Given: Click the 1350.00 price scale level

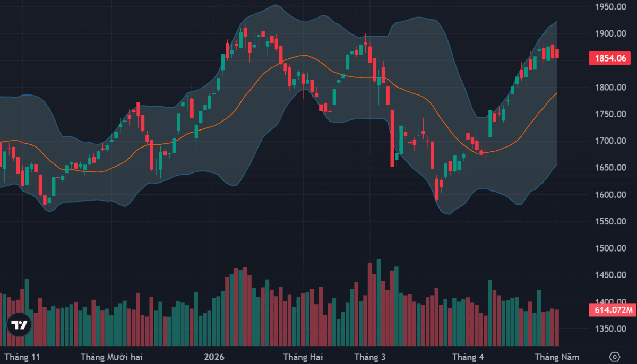Looking at the screenshot, I should tap(610, 329).
